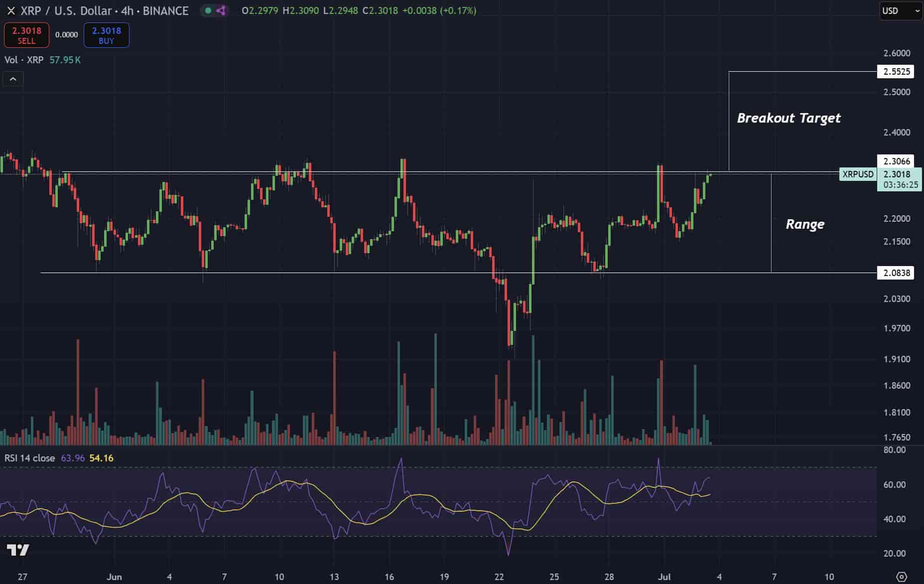
Task: Click the 2.6000 price axis label
Action: pyautogui.click(x=897, y=53)
